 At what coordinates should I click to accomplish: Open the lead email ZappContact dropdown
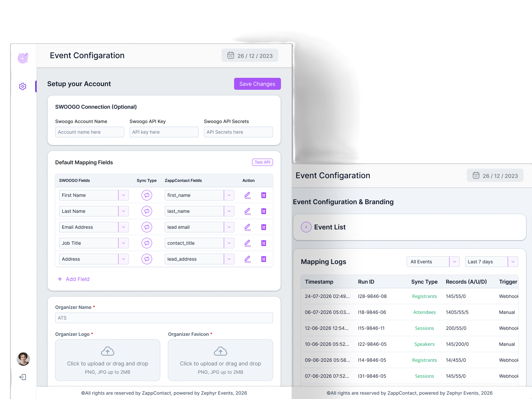click(x=229, y=227)
